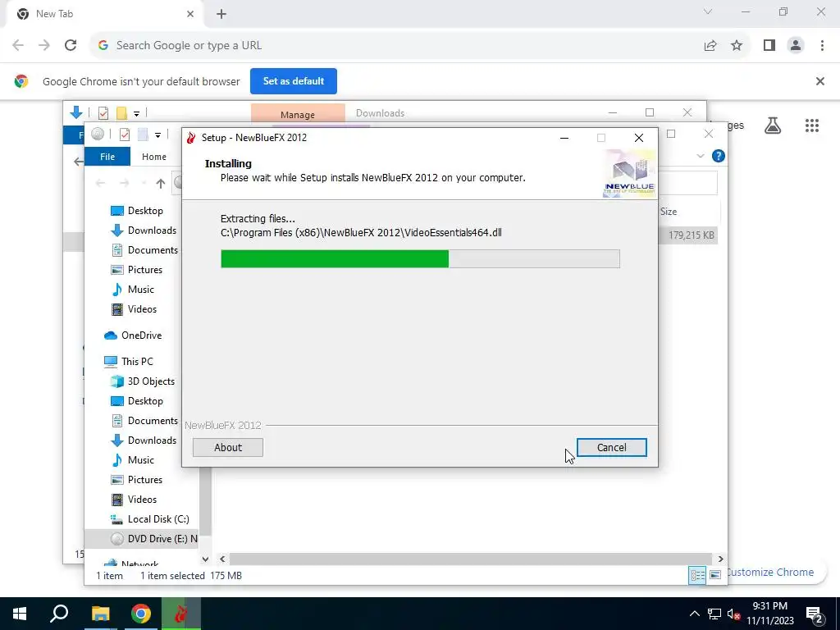Dismiss the default browser notification bar
Image resolution: width=840 pixels, height=630 pixels.
819,81
